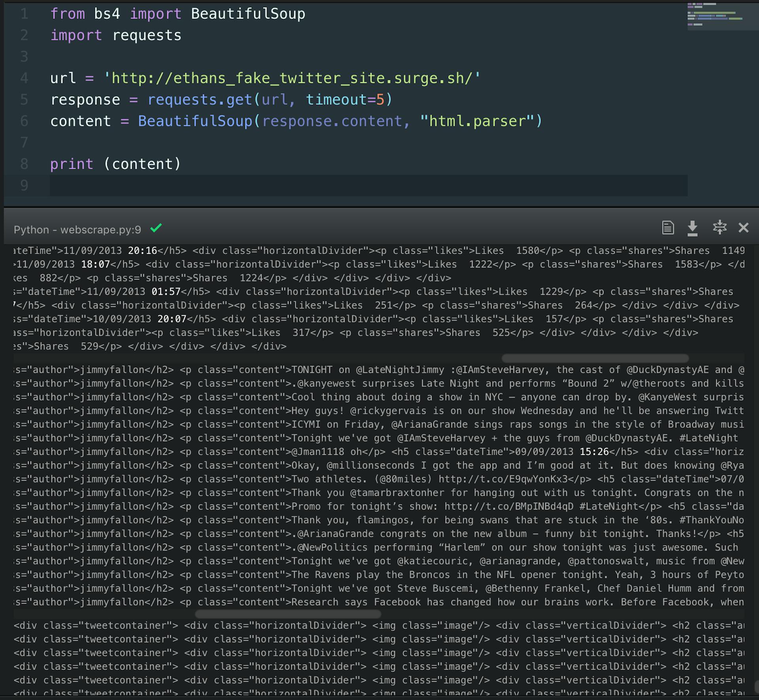Image resolution: width=759 pixels, height=700 pixels.
Task: Click line number 8 in the gutter
Action: click(25, 164)
